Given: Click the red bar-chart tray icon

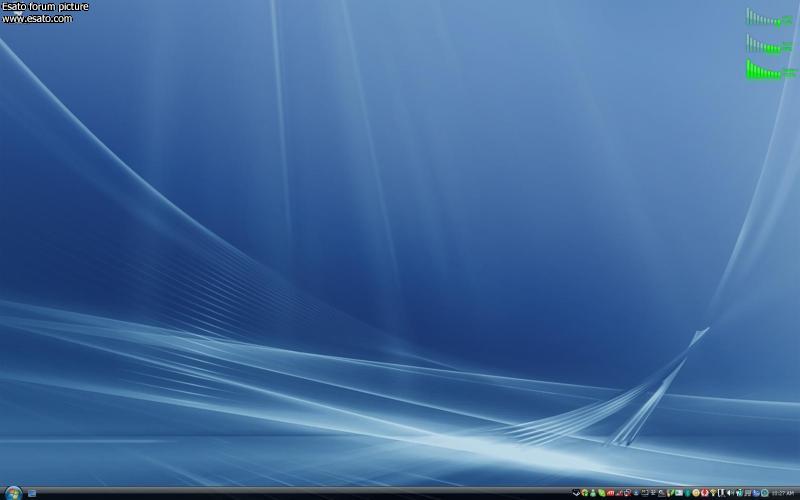Looking at the screenshot, I should tap(619, 493).
